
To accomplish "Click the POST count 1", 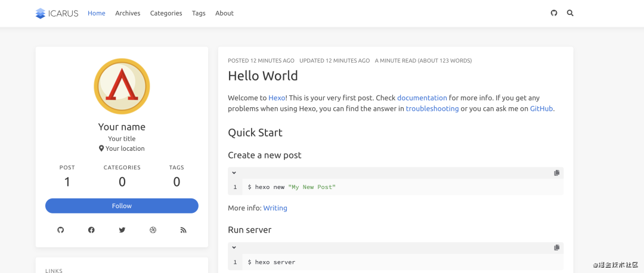I will (x=67, y=182).
